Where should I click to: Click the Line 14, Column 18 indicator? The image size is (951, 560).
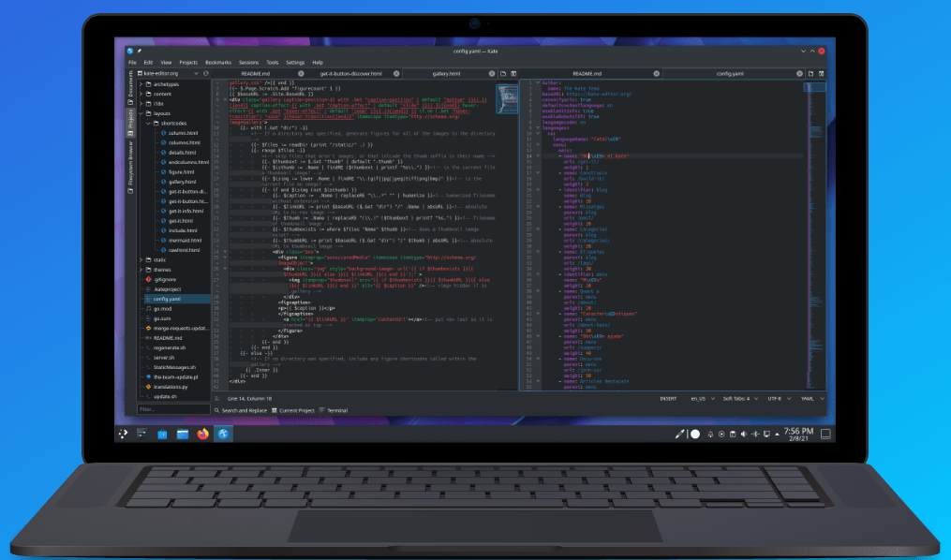coord(250,399)
